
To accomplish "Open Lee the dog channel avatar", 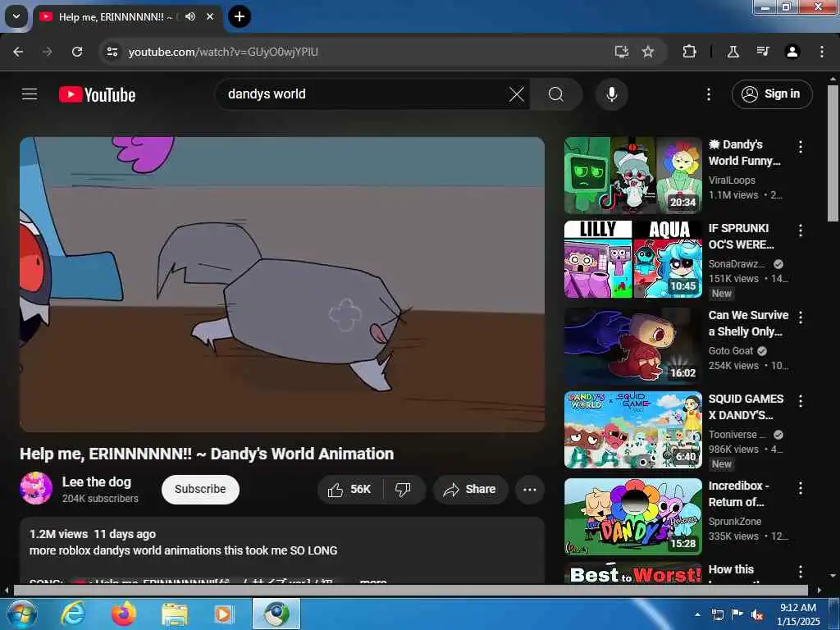I will pyautogui.click(x=36, y=488).
